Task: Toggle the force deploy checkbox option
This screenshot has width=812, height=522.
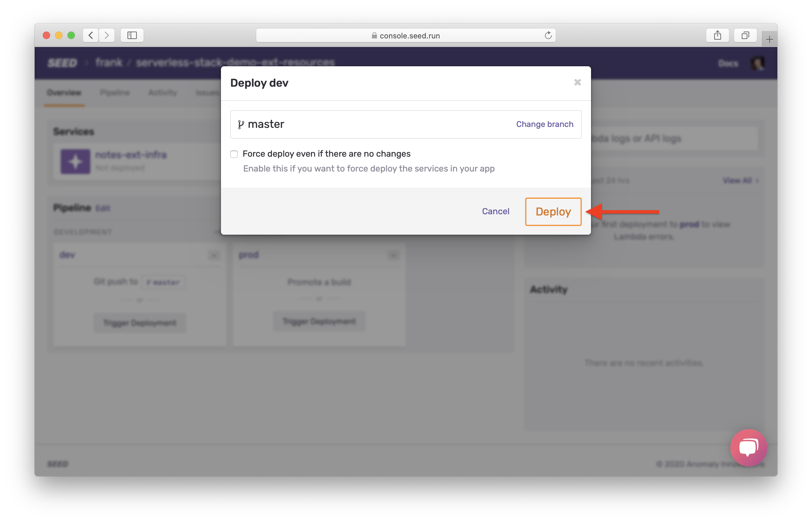Action: 234,154
